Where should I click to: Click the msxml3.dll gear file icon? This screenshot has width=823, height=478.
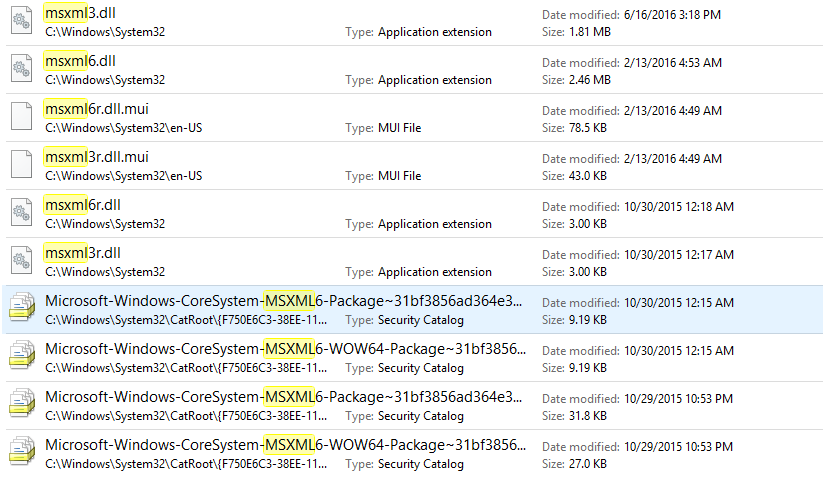[22, 20]
